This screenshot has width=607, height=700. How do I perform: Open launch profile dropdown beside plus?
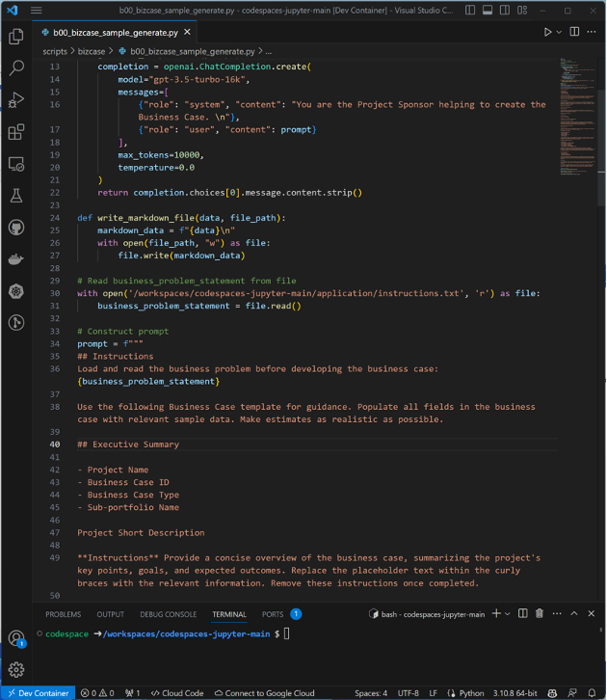click(507, 614)
